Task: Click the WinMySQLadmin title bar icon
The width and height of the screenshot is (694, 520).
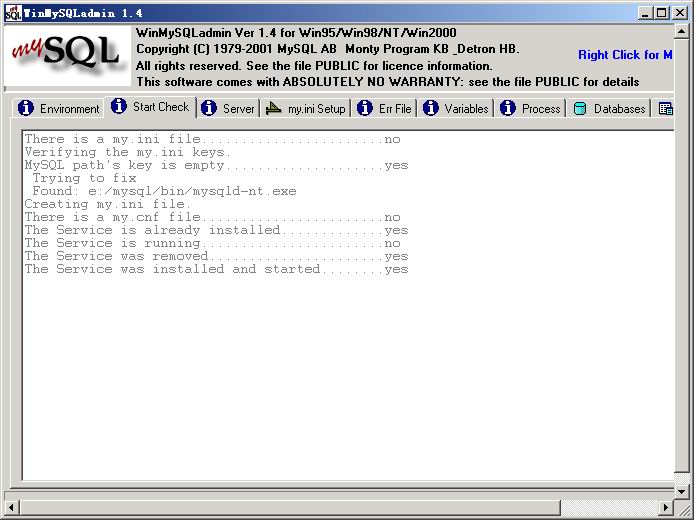Action: click(x=13, y=13)
